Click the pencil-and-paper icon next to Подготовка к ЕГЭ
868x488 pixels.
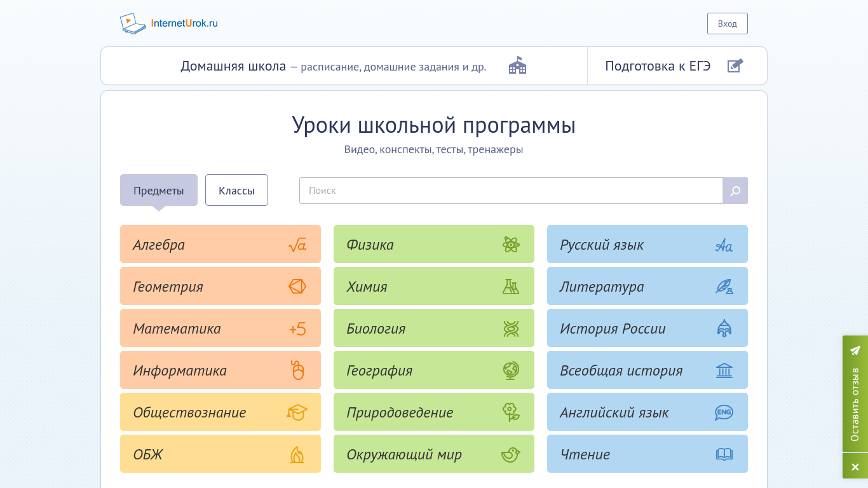[x=735, y=65]
